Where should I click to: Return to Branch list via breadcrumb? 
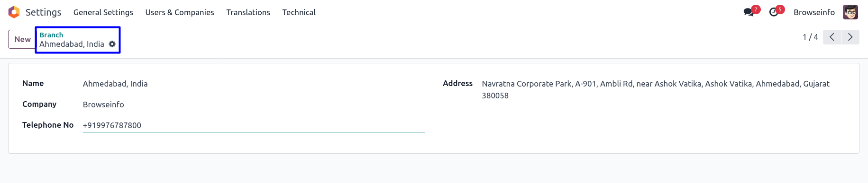point(51,35)
